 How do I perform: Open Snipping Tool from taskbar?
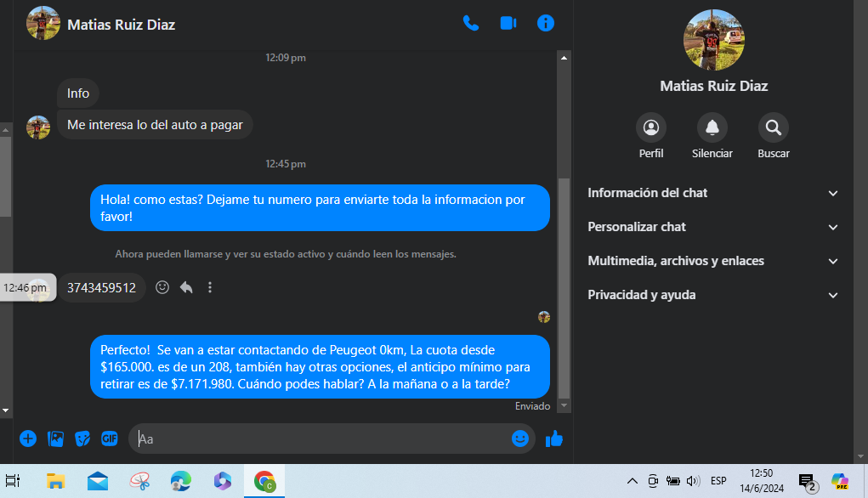(139, 481)
